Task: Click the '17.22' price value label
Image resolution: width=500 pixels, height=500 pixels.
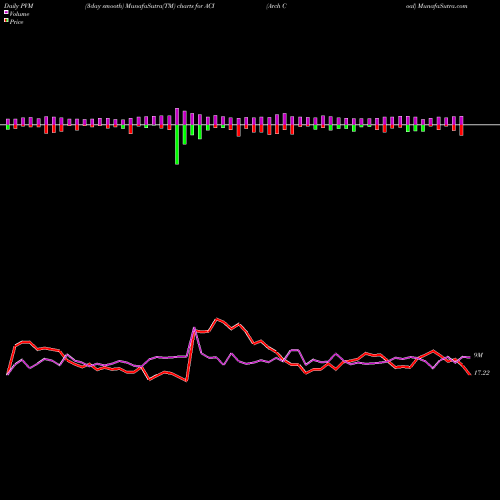Action: click(482, 373)
